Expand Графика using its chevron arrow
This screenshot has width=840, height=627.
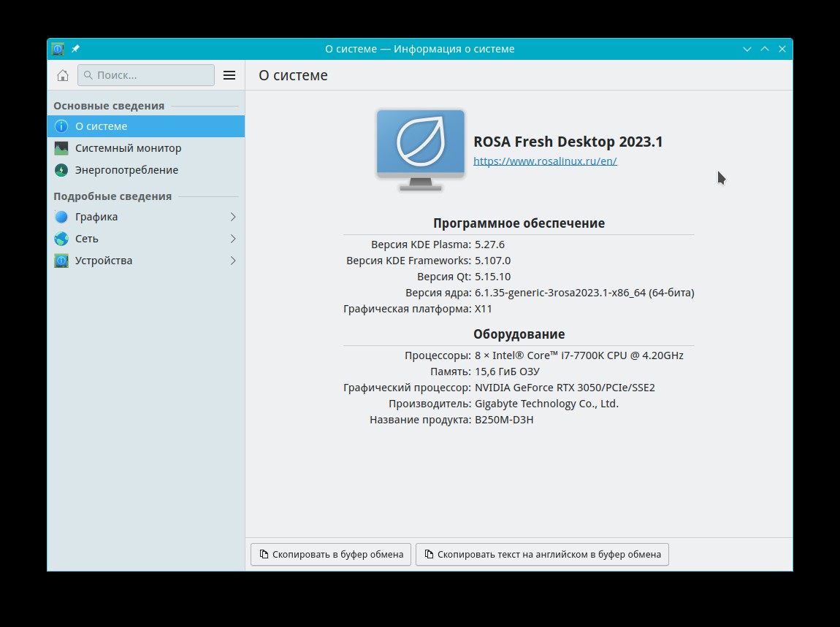pyautogui.click(x=233, y=217)
